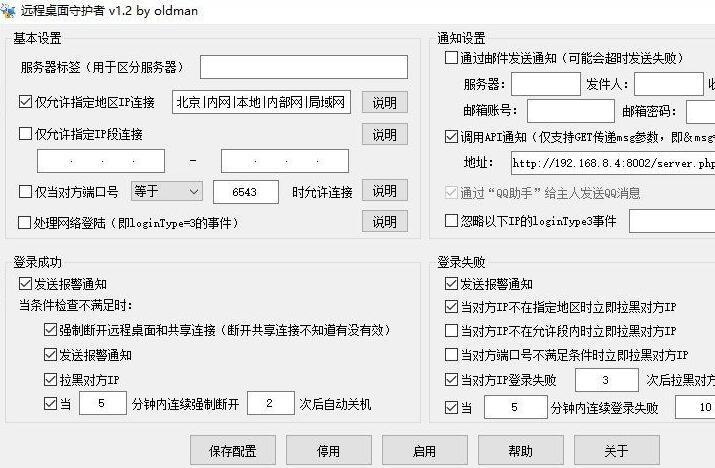Toggle 调用API通知 checkbox
Image resolution: width=715 pixels, height=468 pixels.
pyautogui.click(x=451, y=136)
